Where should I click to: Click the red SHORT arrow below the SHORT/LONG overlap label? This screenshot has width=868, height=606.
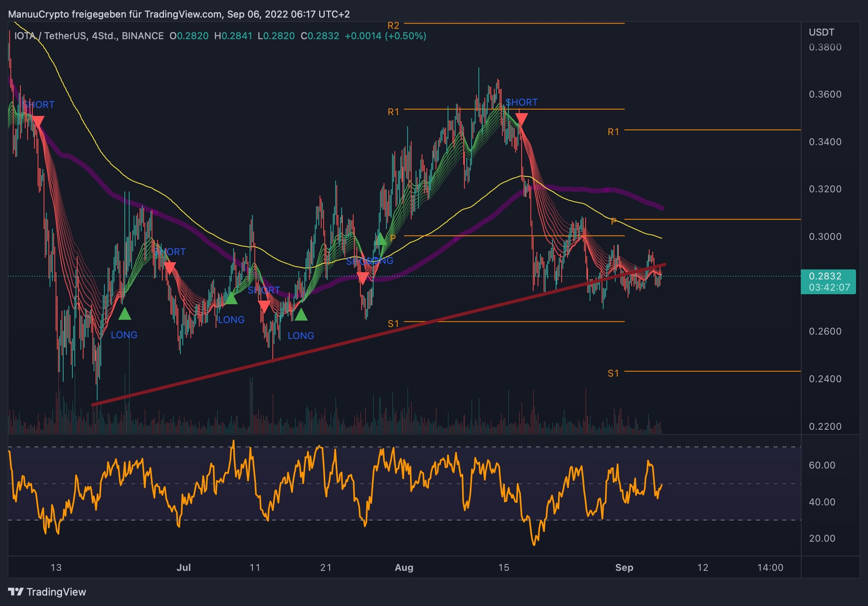(x=363, y=278)
